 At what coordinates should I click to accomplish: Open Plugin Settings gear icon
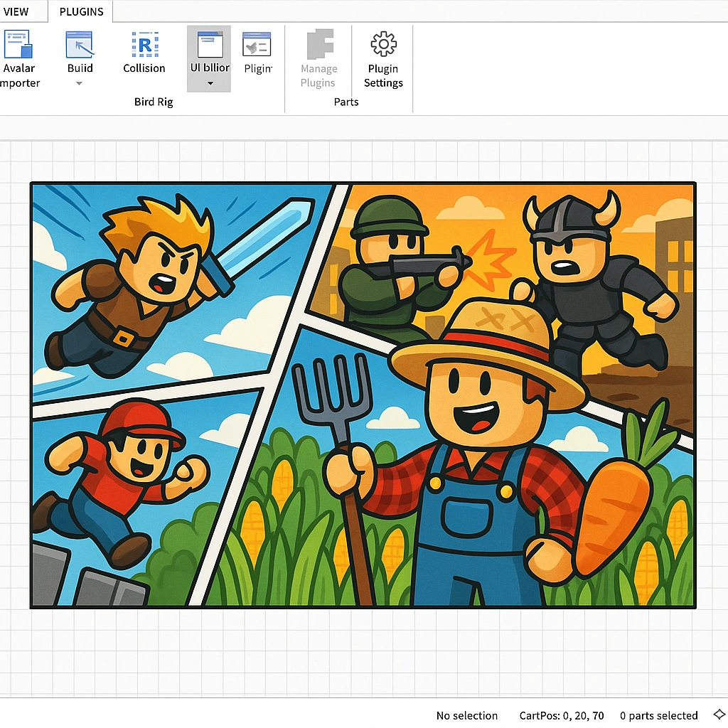point(383,44)
